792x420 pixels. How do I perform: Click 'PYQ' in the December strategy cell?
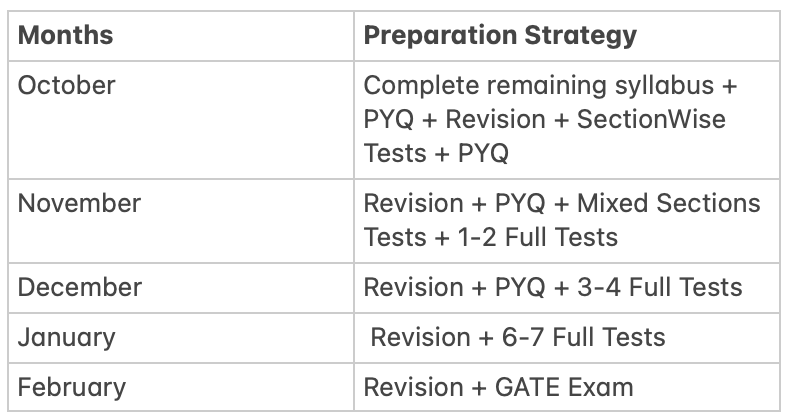point(520,287)
